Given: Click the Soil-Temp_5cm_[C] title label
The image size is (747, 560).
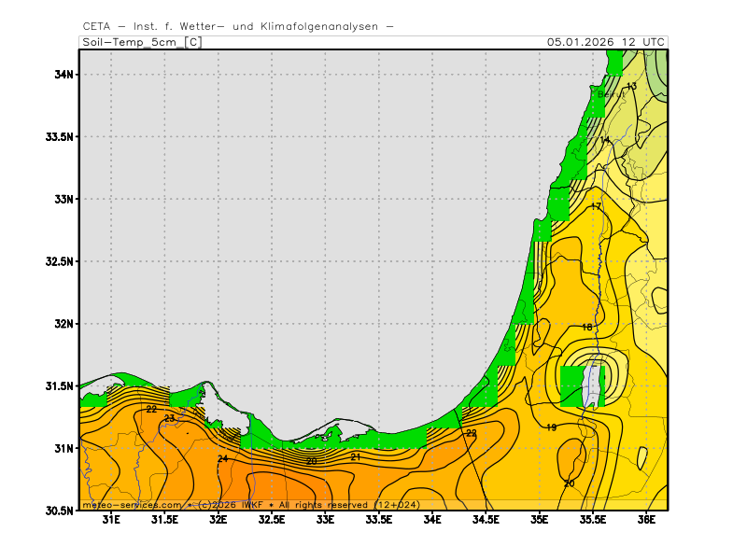Looking at the screenshot, I should tap(141, 42).
